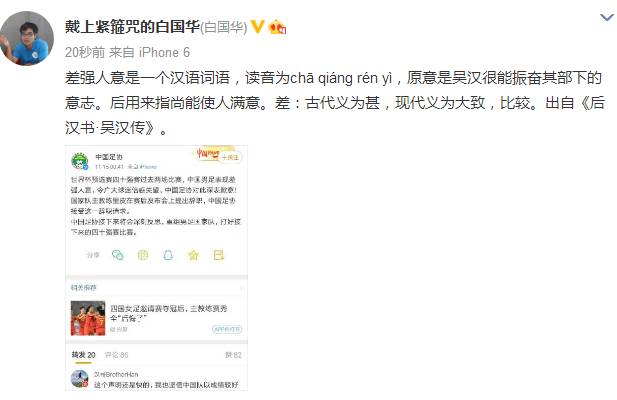Click the QQ penguin share icon

click(168, 255)
